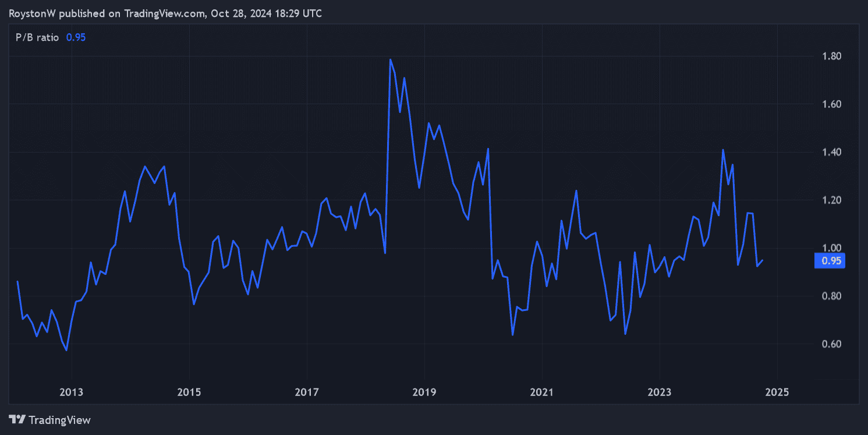868x435 pixels.
Task: Select the P/B ratio legend label
Action: (x=37, y=37)
